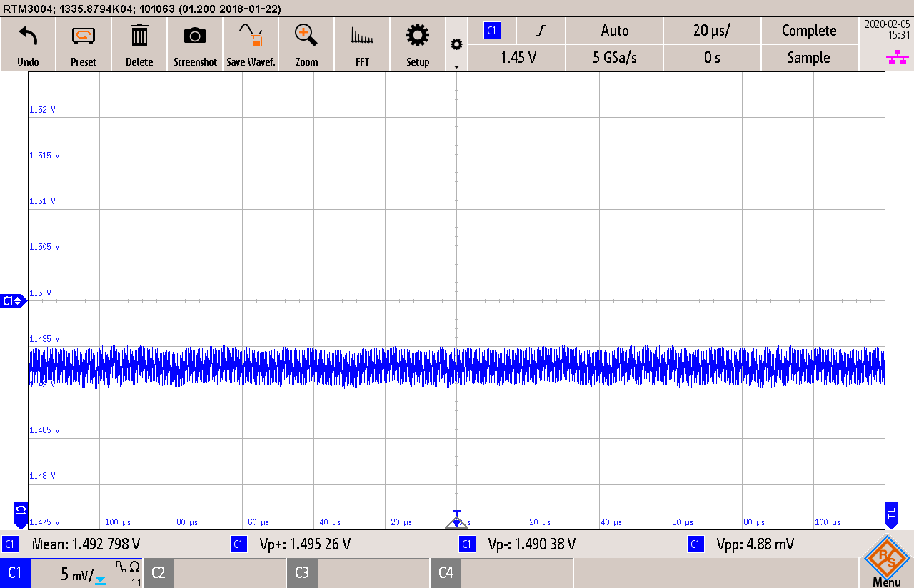
Task: Click the trigger position T marker
Action: (x=457, y=519)
